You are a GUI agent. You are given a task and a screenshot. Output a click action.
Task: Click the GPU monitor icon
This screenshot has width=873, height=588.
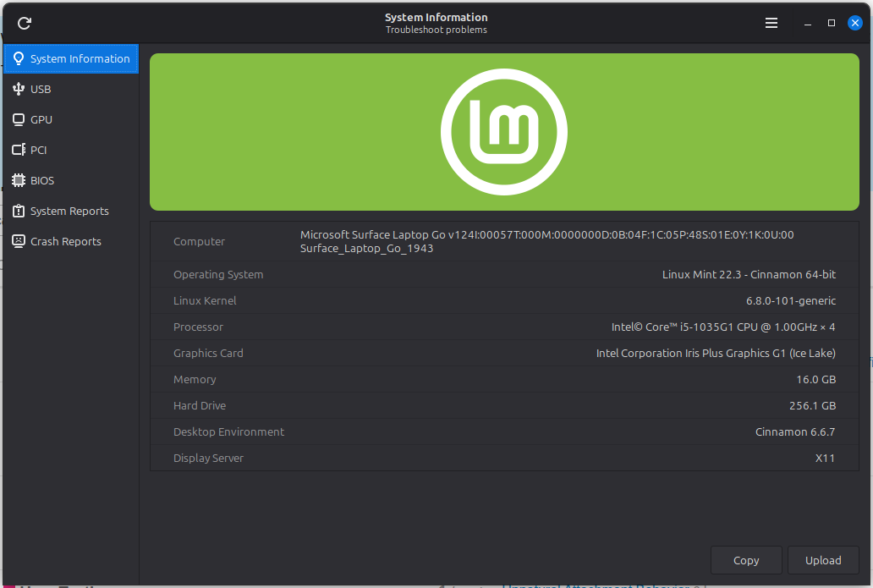tap(19, 119)
